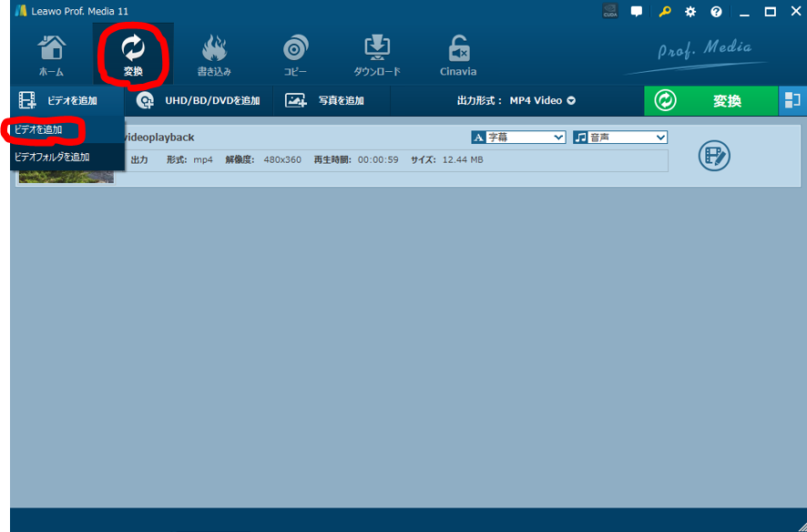The height and width of the screenshot is (532, 807).
Task: Open the Home (ホーム) module
Action: [x=52, y=55]
